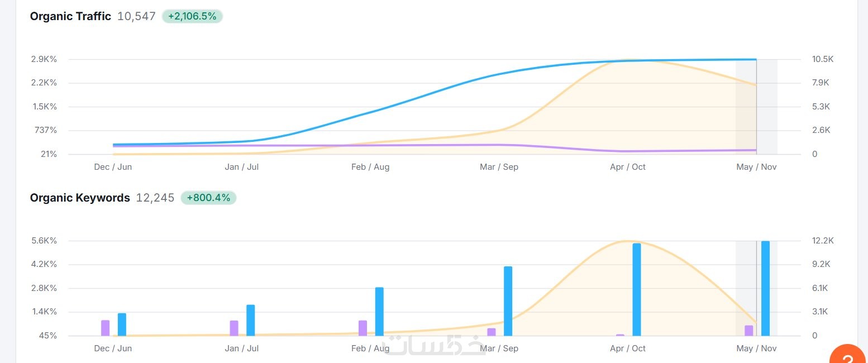Select the blue Apr / Oct keywords bar
The width and height of the screenshot is (868, 363).
[637, 289]
